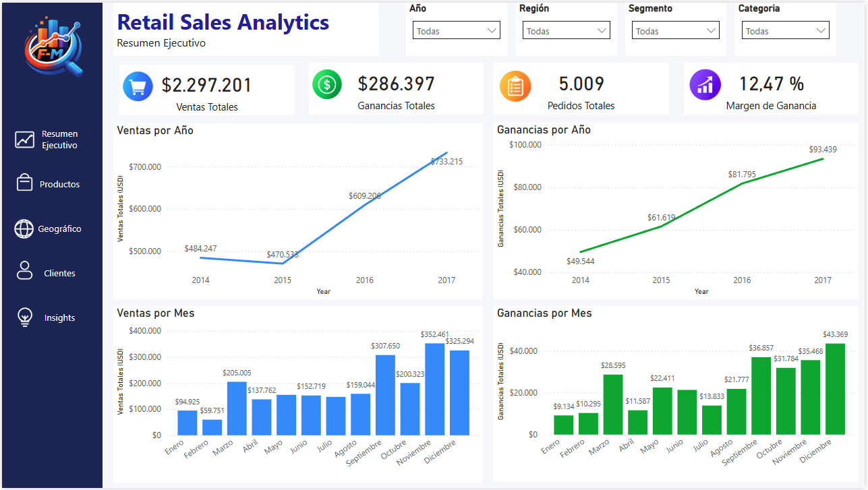Click the $49.544 data label
The height and width of the screenshot is (490, 868).
(x=581, y=261)
